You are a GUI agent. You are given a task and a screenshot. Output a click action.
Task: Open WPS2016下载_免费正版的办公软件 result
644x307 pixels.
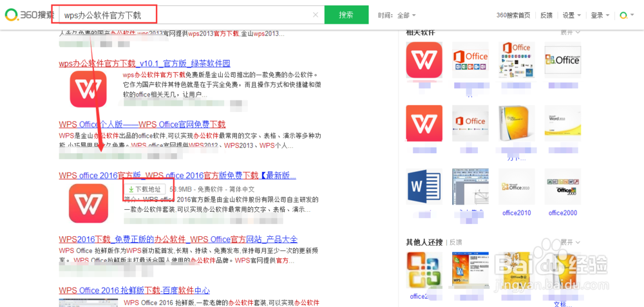coord(178,239)
